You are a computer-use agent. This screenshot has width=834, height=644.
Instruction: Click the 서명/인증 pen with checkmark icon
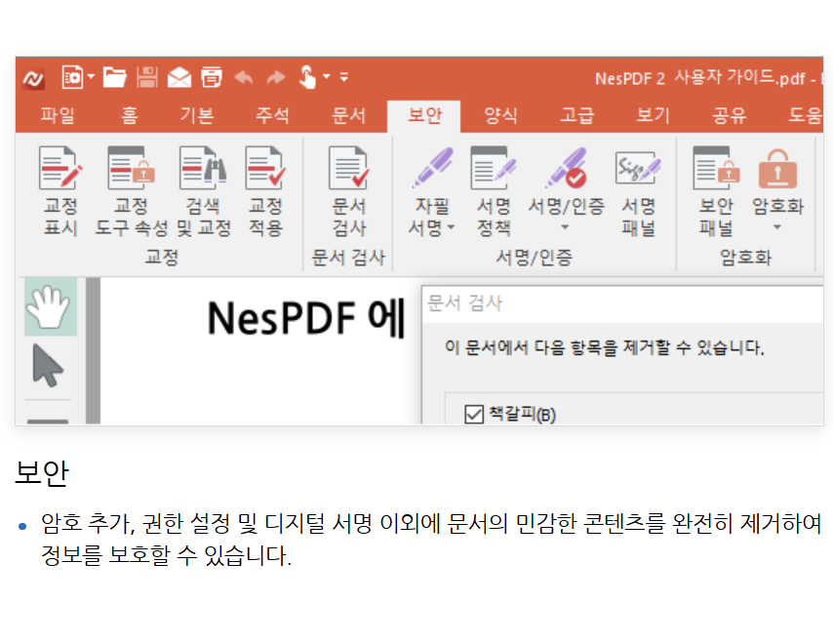(x=566, y=168)
